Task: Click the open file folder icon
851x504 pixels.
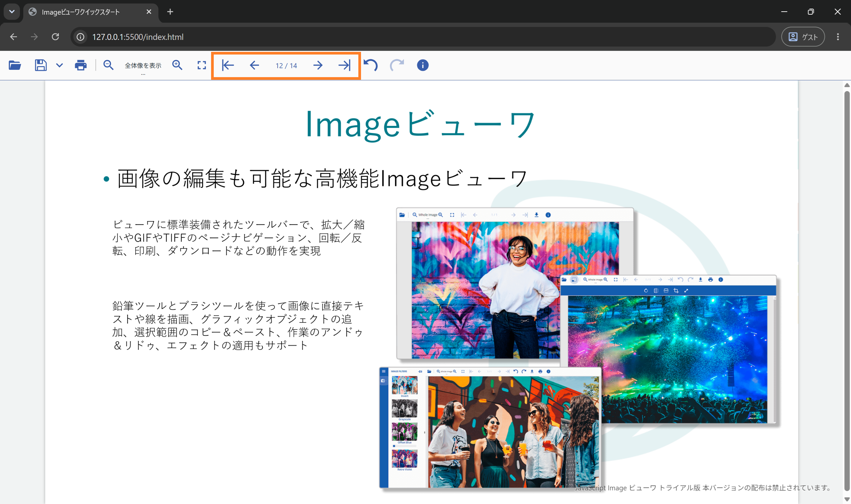Action: point(15,65)
